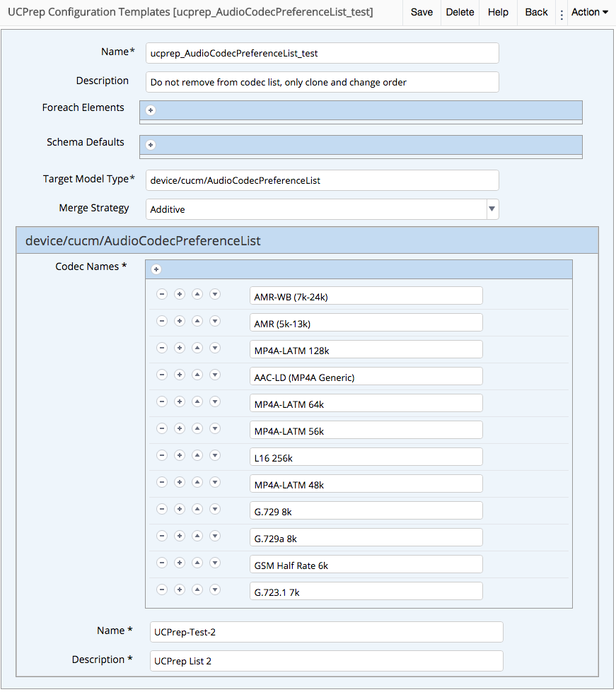Expand the vertical dots menu near Back
Viewport: 616px width, 692px height.
point(562,12)
